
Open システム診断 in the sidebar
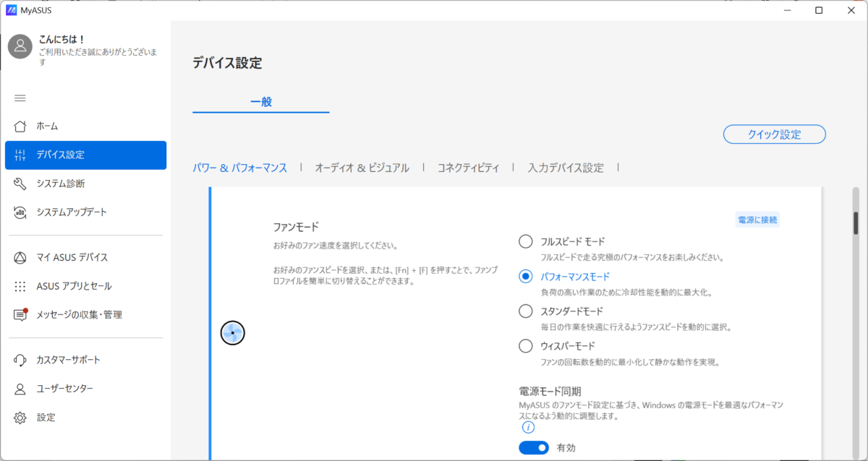[85, 184]
